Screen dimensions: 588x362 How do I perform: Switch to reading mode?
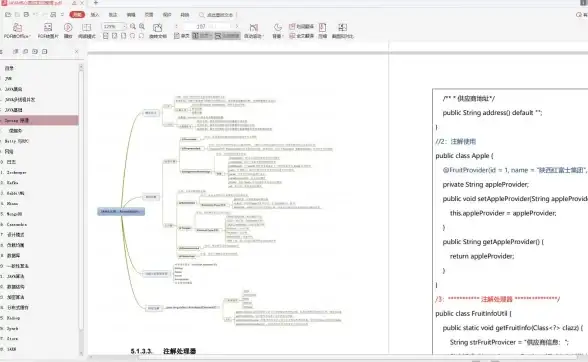pyautogui.click(x=87, y=31)
